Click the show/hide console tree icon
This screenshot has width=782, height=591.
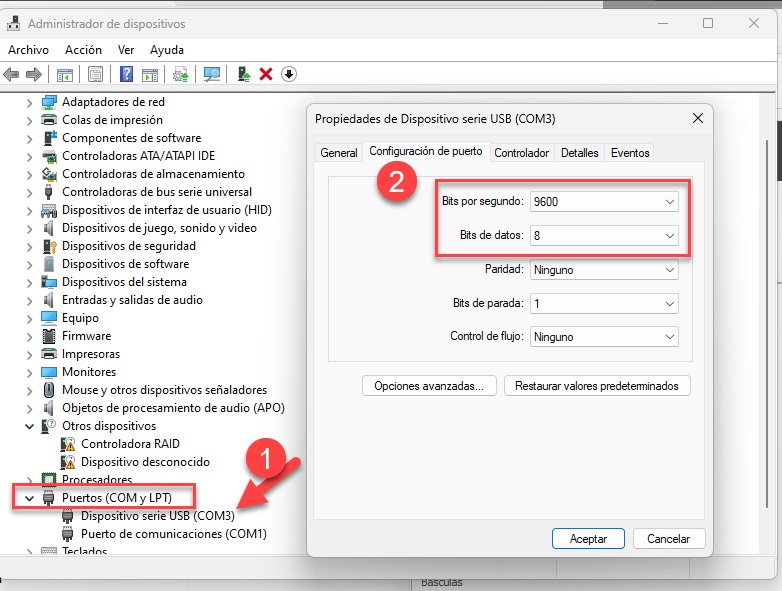64,75
